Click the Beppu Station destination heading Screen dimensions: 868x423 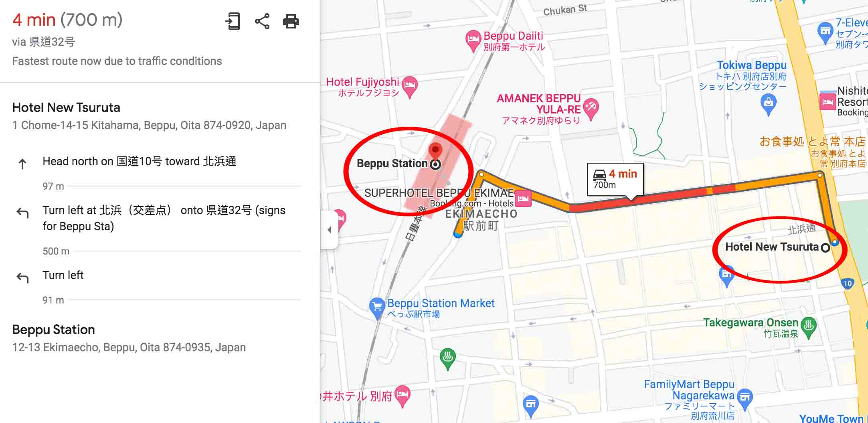point(54,330)
